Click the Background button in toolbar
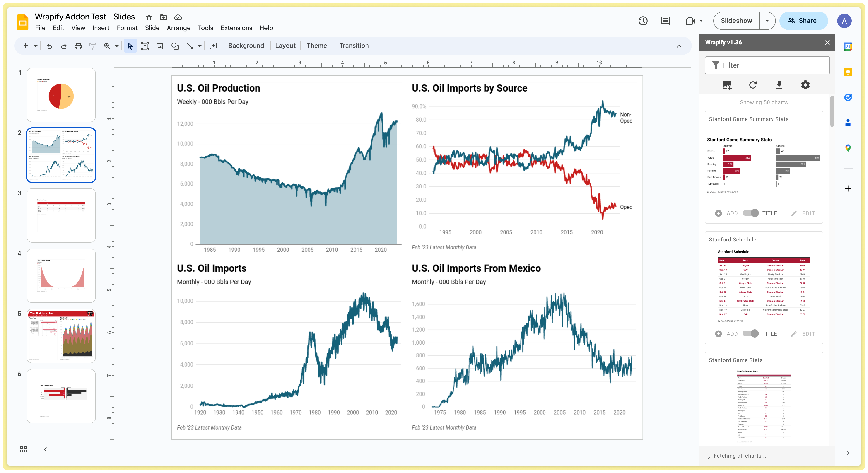The width and height of the screenshot is (868, 473). 246,46
